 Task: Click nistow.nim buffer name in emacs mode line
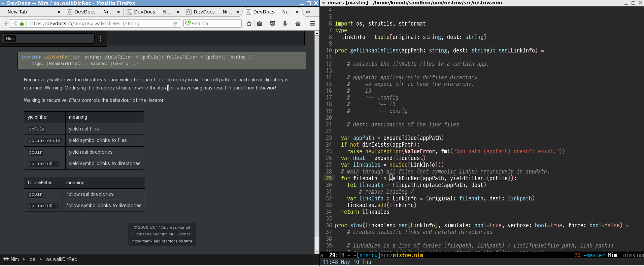click(408, 255)
